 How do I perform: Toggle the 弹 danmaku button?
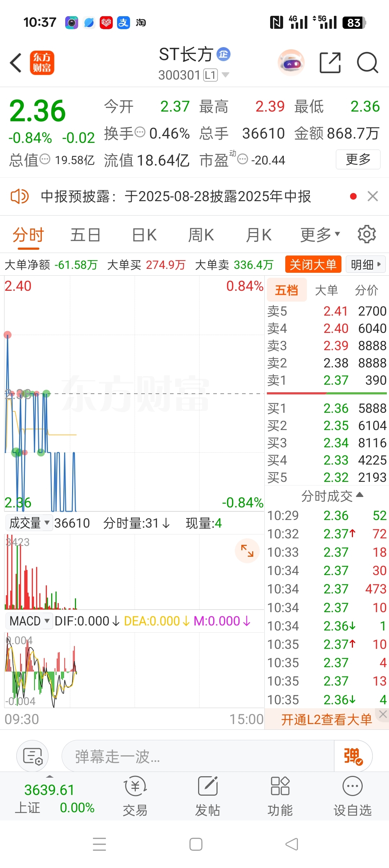point(353,756)
